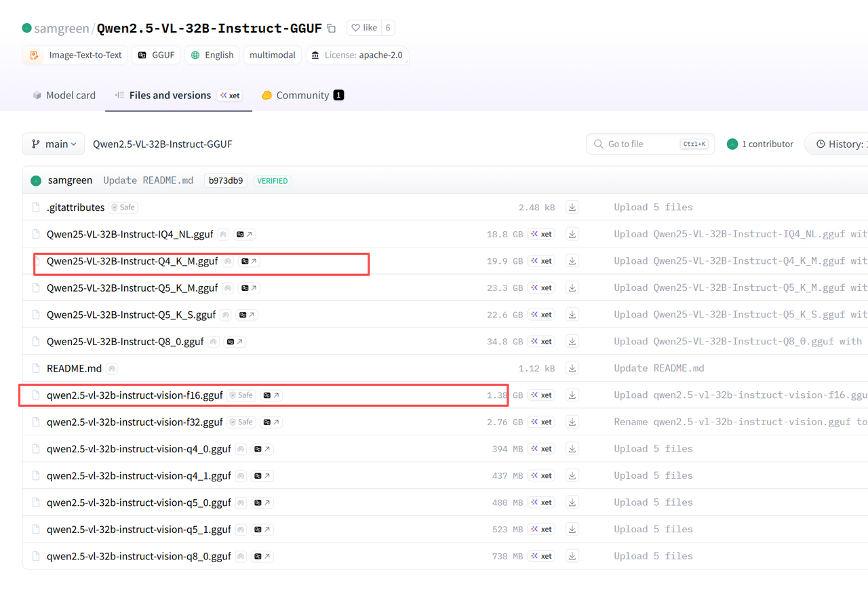Click the like heart button
Screen dimensions: 868x615
coord(364,28)
